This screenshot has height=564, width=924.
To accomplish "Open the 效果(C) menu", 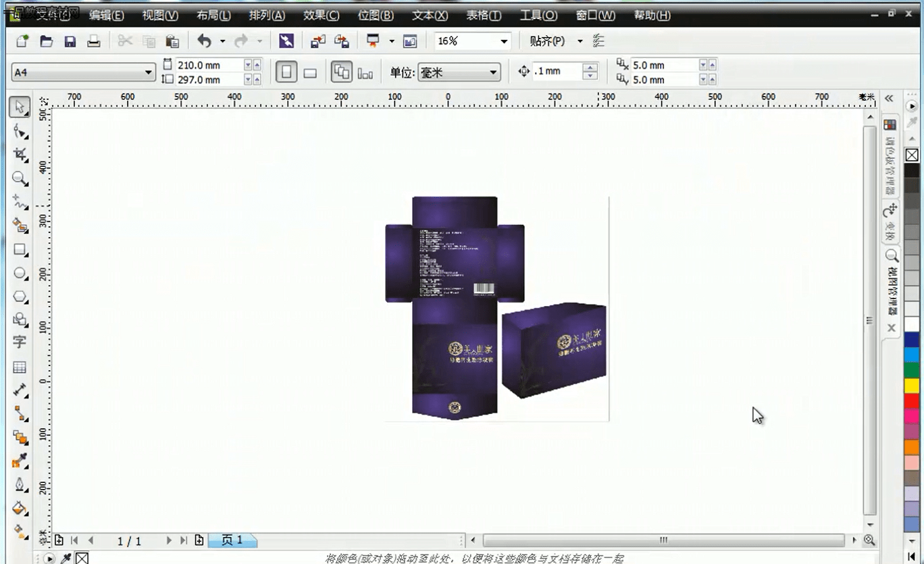I will tap(321, 16).
